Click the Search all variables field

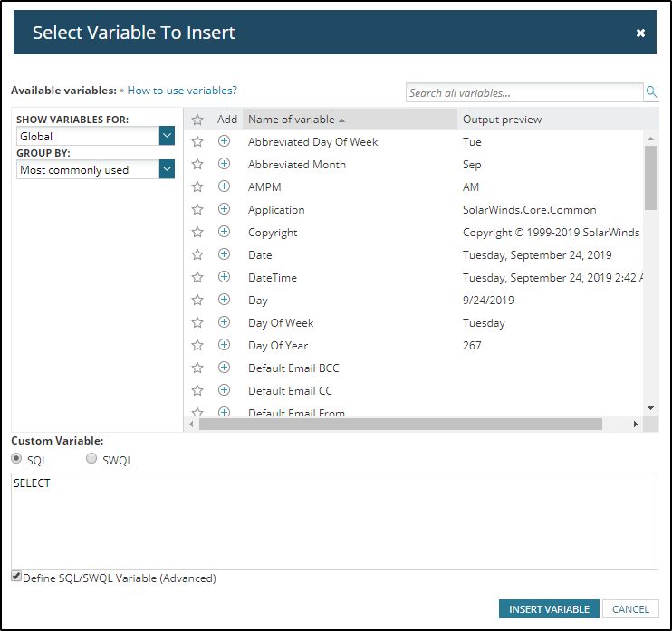[523, 92]
